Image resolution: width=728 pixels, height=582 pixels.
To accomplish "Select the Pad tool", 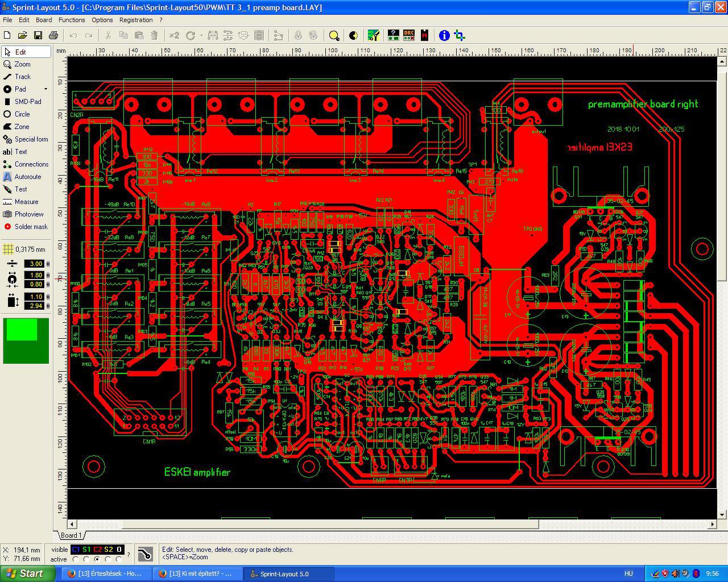I will [22, 89].
